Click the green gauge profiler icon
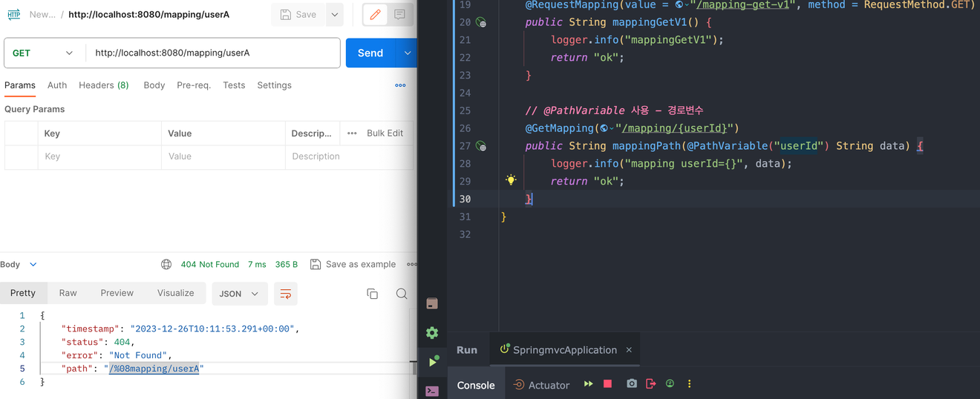The width and height of the screenshot is (980, 399). pyautogui.click(x=670, y=384)
